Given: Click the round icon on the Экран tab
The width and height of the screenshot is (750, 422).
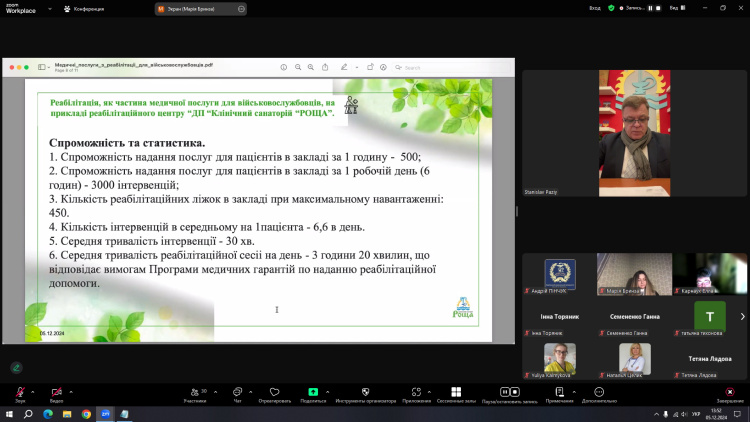Looking at the screenshot, I should [241, 9].
